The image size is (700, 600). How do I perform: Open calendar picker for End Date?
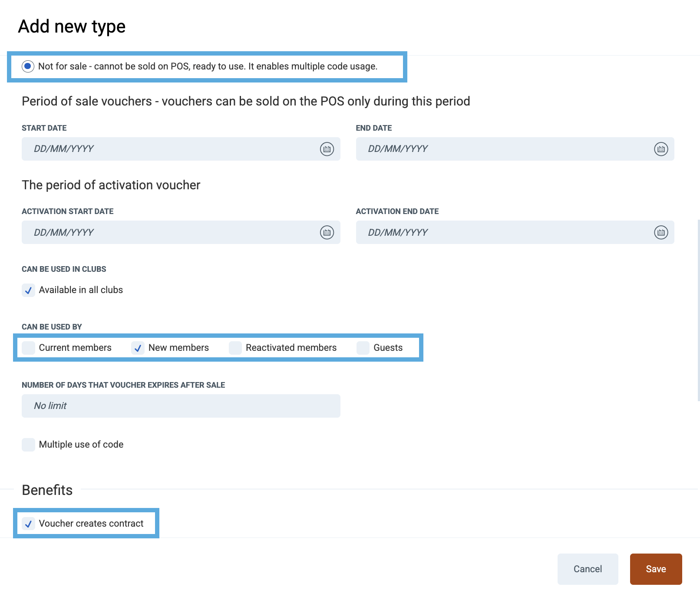click(661, 149)
